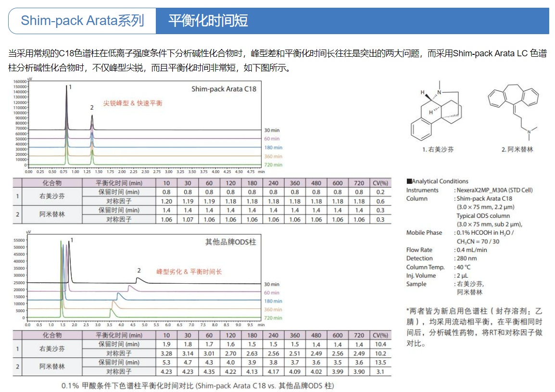
Task: Click the red "尖锐峰型 & 快速平衡" annotation
Action: click(133, 103)
